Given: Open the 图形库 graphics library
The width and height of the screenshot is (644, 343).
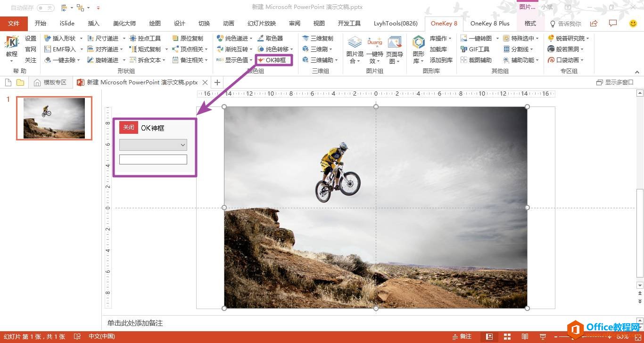Looking at the screenshot, I should [418, 49].
